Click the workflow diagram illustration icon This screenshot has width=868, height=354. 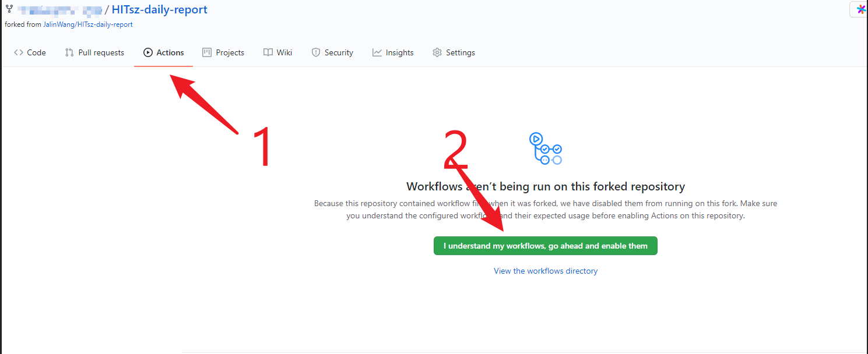[546, 148]
